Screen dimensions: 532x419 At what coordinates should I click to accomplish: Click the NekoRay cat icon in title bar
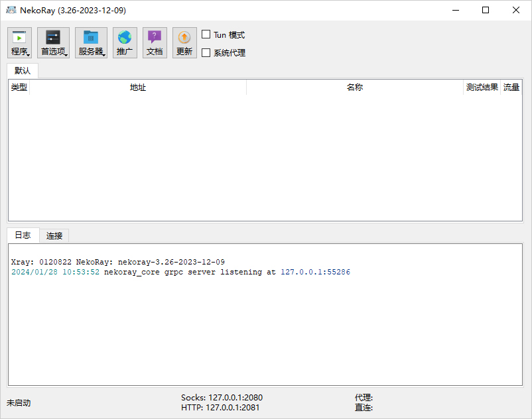(x=11, y=11)
